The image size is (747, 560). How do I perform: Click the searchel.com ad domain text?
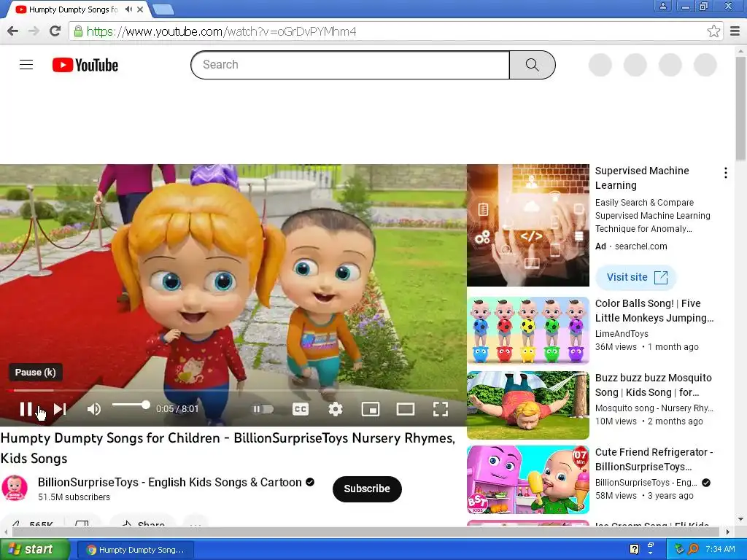pos(640,246)
